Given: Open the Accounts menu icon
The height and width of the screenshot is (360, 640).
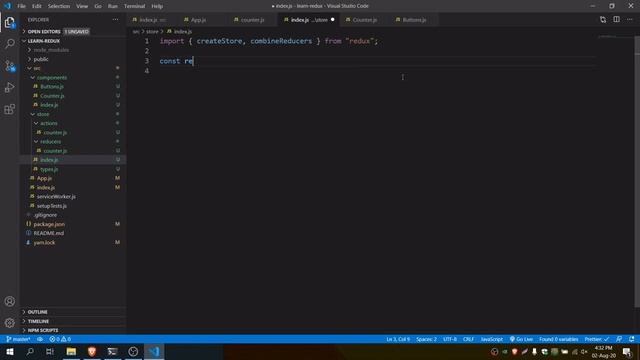Looking at the screenshot, I should 10,301.
